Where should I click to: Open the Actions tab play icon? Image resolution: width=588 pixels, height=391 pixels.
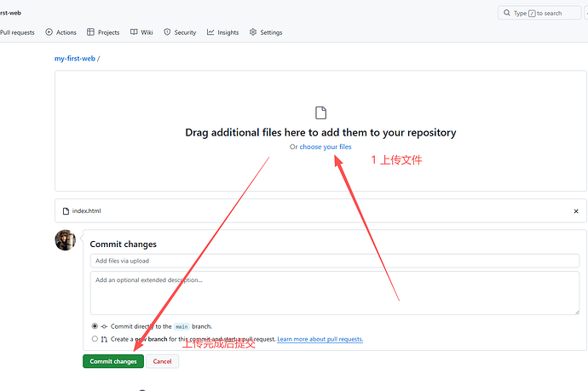49,32
